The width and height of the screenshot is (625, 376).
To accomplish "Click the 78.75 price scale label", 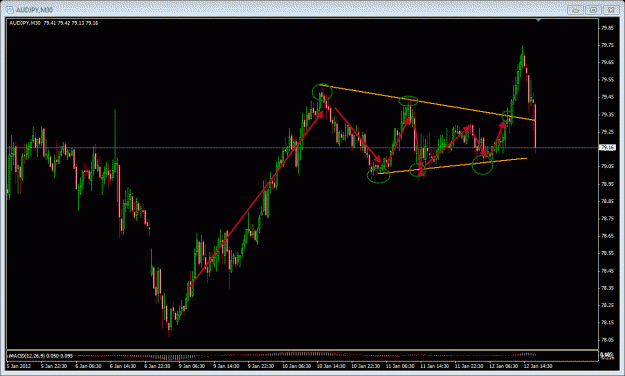I will click(607, 219).
